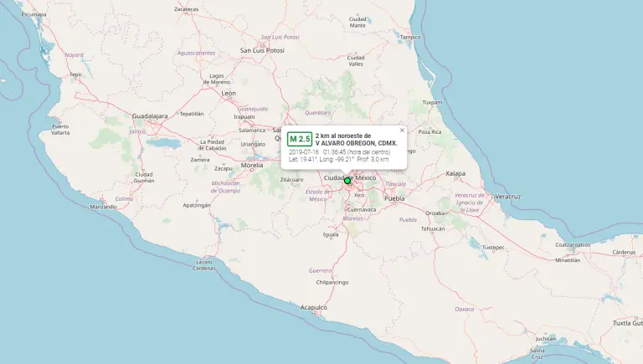Click Veracruz city label on the coast
The image size is (643, 364).
508,196
